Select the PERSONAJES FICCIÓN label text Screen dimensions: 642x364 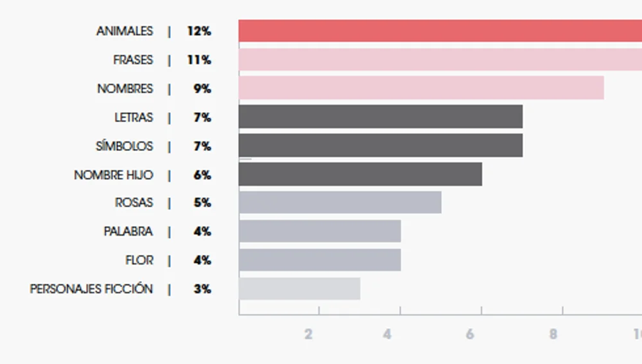[x=91, y=289]
